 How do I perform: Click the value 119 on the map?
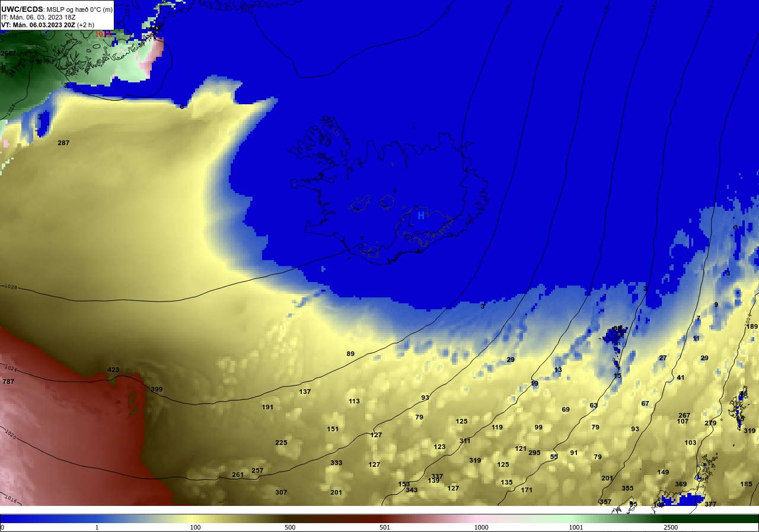tap(497, 427)
